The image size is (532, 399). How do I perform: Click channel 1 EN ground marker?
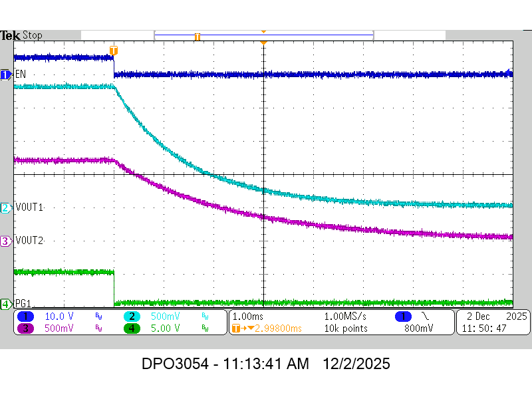pyautogui.click(x=5, y=74)
